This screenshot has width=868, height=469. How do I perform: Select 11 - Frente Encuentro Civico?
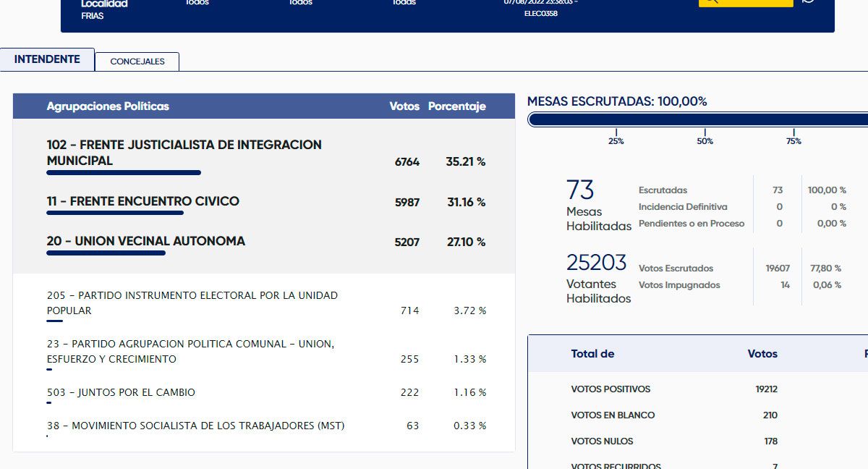142,201
